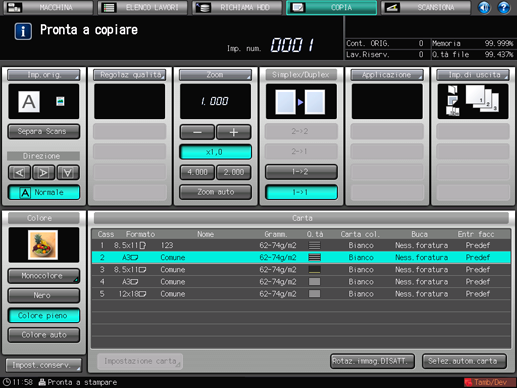Screen dimensions: 517x388
Task: Select x1,0 zoom preset
Action: [x=215, y=152]
